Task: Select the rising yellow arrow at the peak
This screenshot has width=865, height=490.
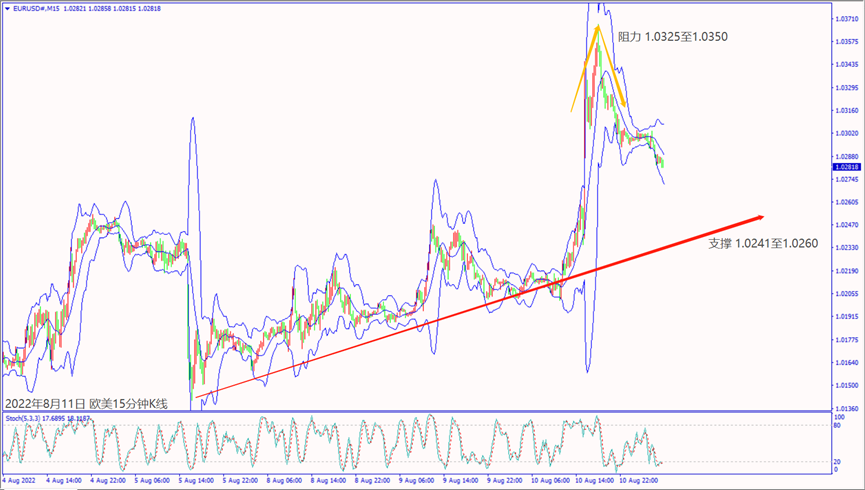Action: 585,68
